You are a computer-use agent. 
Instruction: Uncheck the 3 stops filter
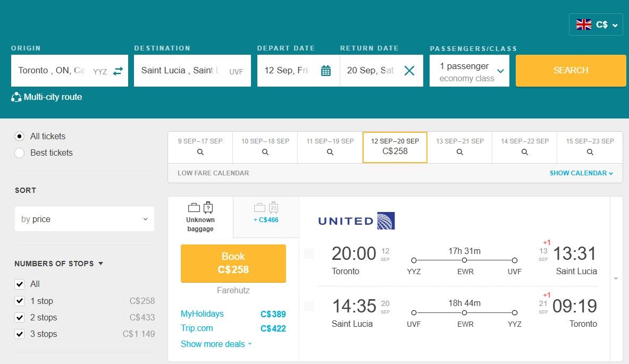click(20, 334)
